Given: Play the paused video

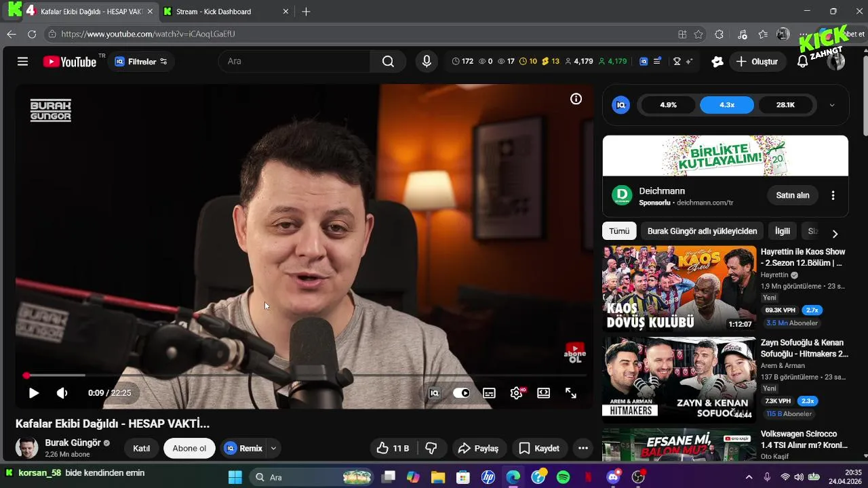Looking at the screenshot, I should (33, 393).
